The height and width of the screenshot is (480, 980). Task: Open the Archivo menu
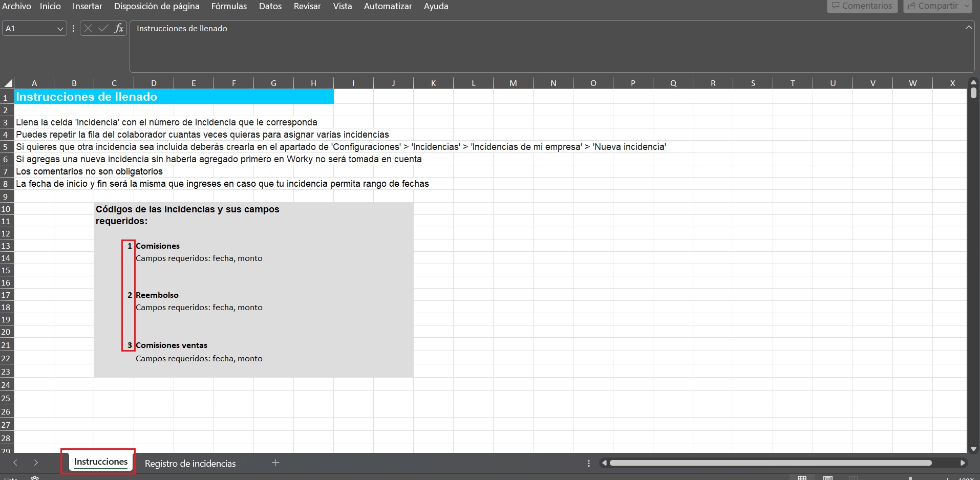(x=16, y=6)
